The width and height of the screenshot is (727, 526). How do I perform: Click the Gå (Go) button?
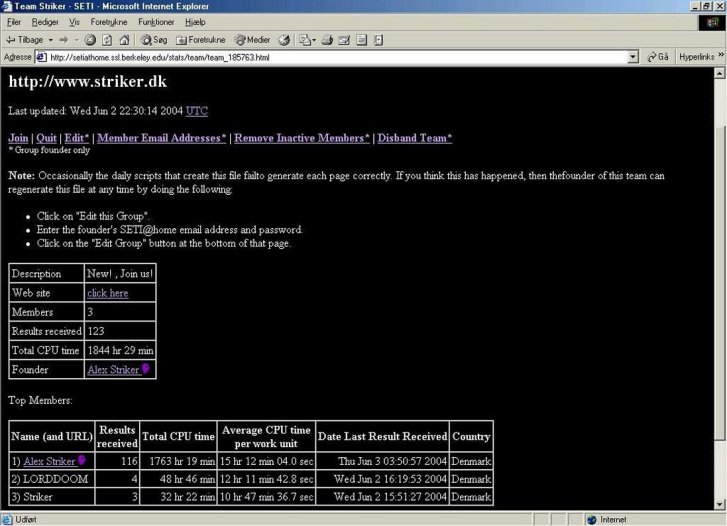pyautogui.click(x=658, y=57)
